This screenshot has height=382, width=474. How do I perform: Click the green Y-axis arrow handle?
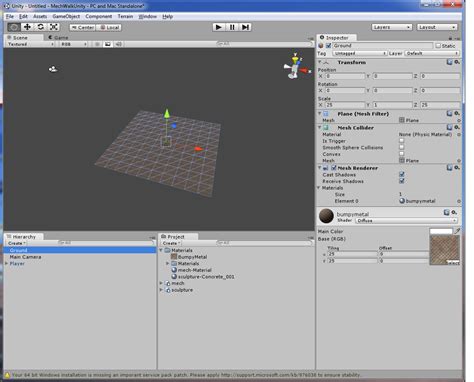point(167,114)
